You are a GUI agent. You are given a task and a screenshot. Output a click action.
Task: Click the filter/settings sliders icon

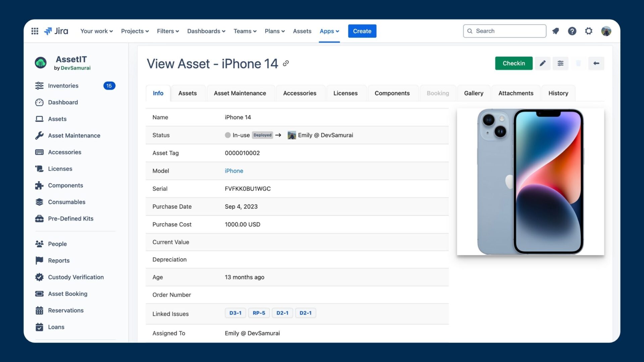pos(560,63)
